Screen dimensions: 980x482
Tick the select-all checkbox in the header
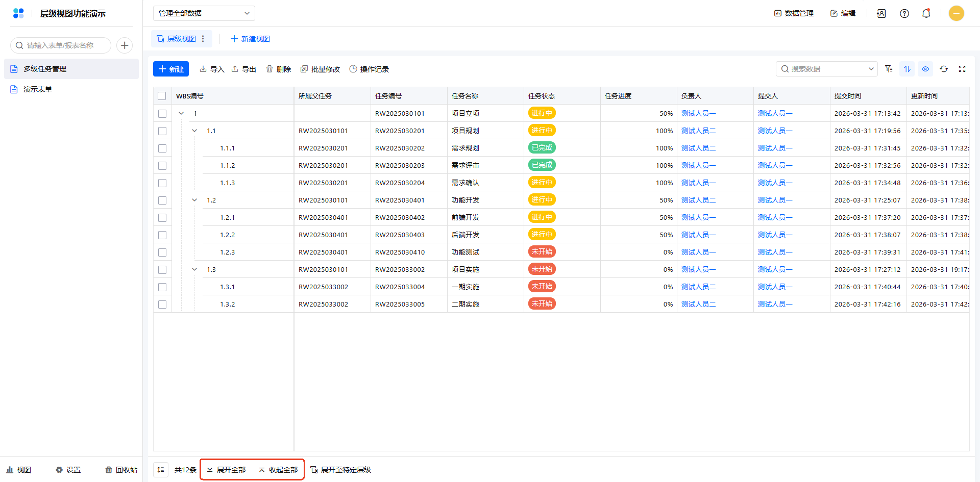pos(162,96)
